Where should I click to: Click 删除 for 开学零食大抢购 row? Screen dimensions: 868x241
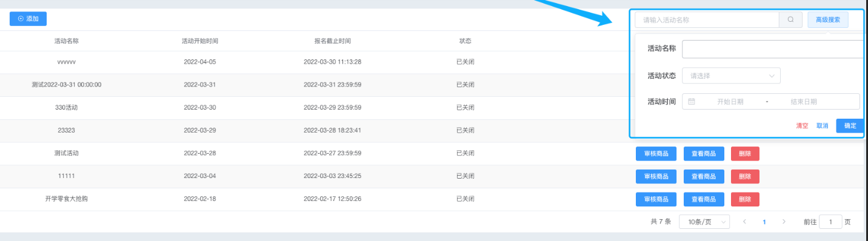(x=745, y=199)
